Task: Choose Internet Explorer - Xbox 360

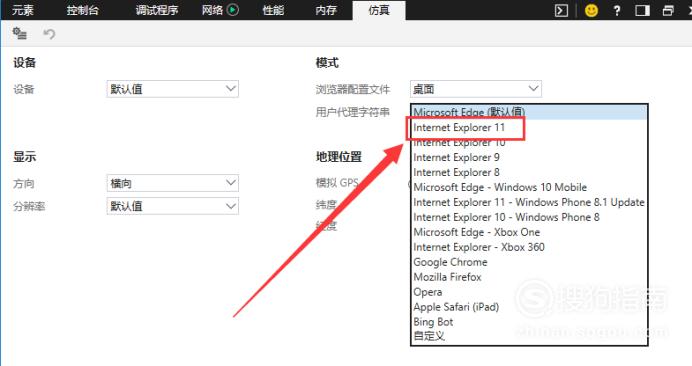Action: (x=529, y=247)
